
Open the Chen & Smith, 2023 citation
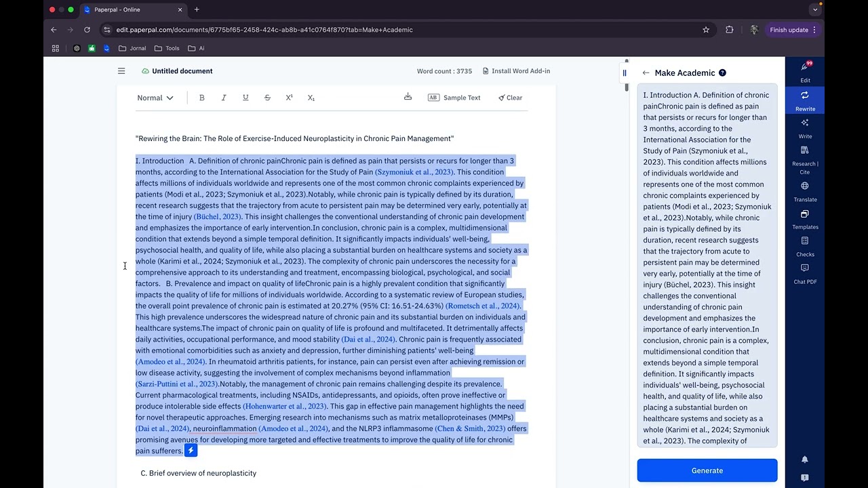470,428
